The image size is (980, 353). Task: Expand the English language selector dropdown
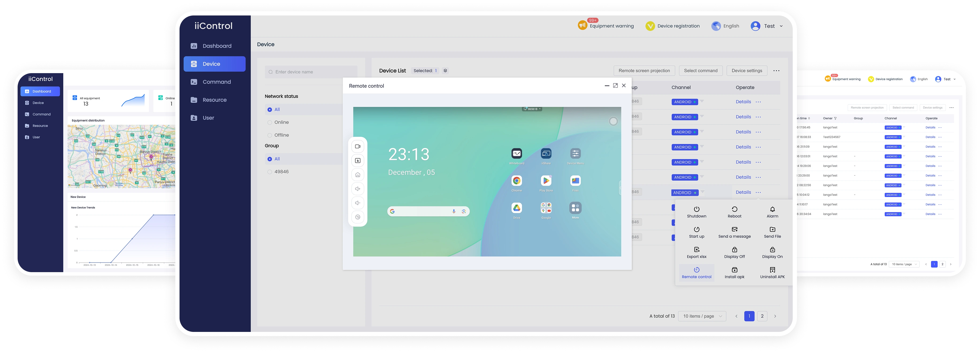(725, 26)
